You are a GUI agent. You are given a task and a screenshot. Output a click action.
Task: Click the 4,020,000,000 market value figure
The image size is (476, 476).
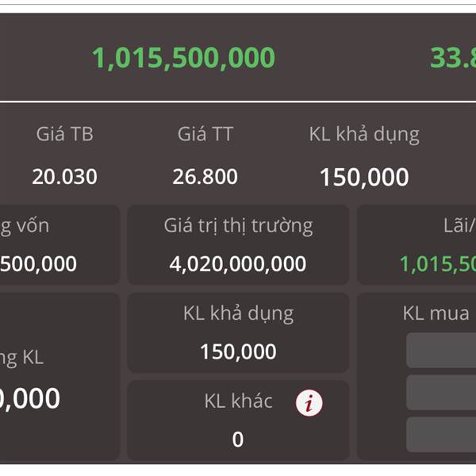[x=238, y=264]
